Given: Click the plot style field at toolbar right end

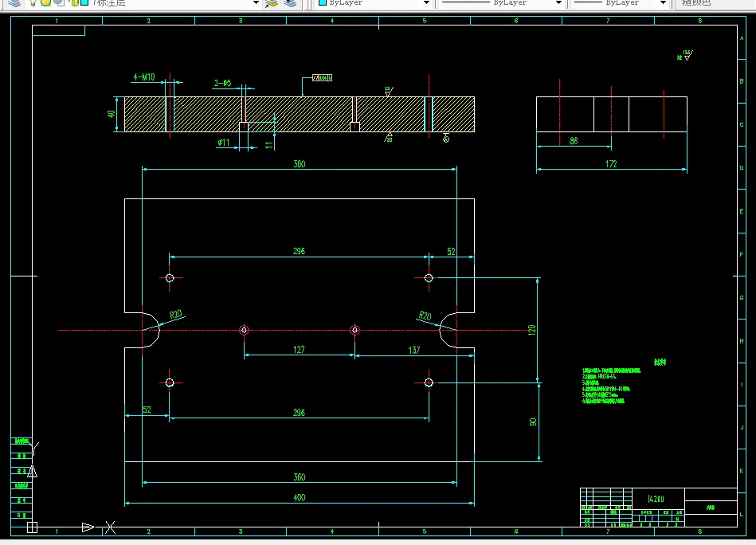Looking at the screenshot, I should pos(714,3).
